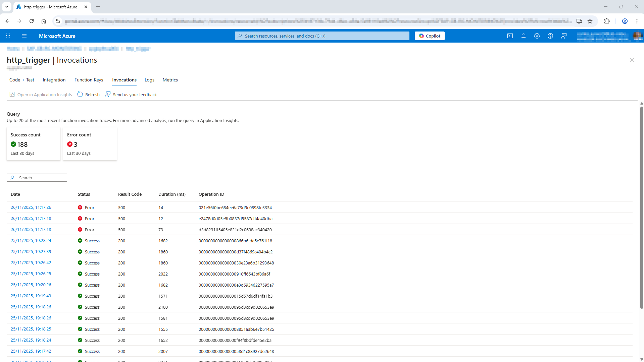Click Operation ID d3d8231ff5405e821d2c0698ac340420
644x362 pixels.
(x=235, y=230)
